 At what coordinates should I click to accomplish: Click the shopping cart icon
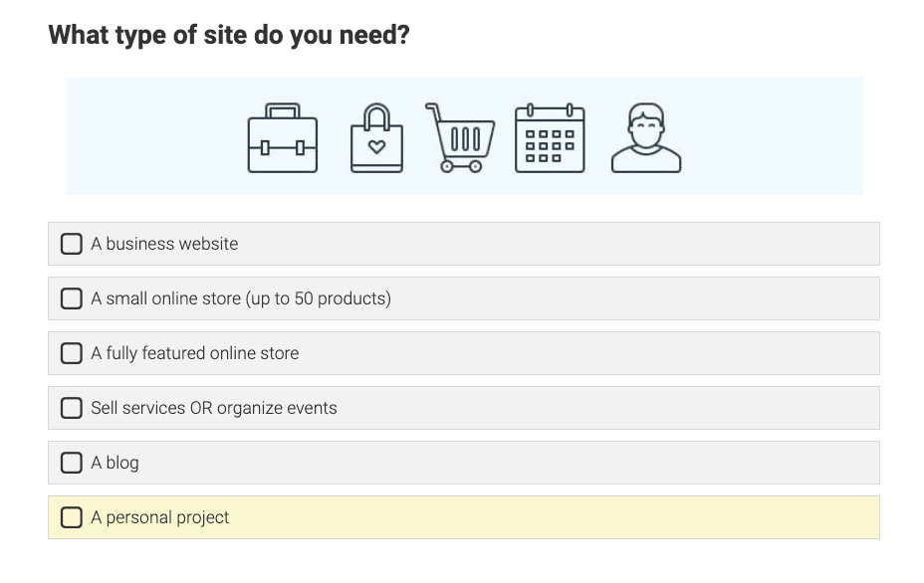460,138
